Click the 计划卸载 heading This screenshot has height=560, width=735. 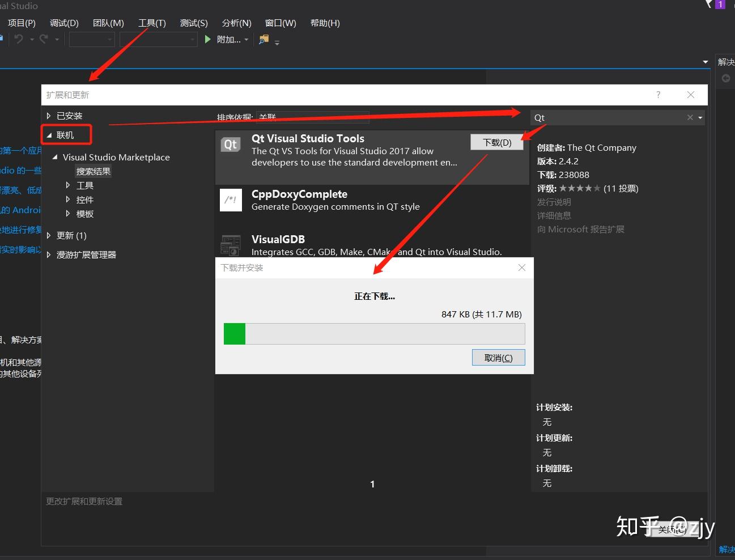(554, 468)
